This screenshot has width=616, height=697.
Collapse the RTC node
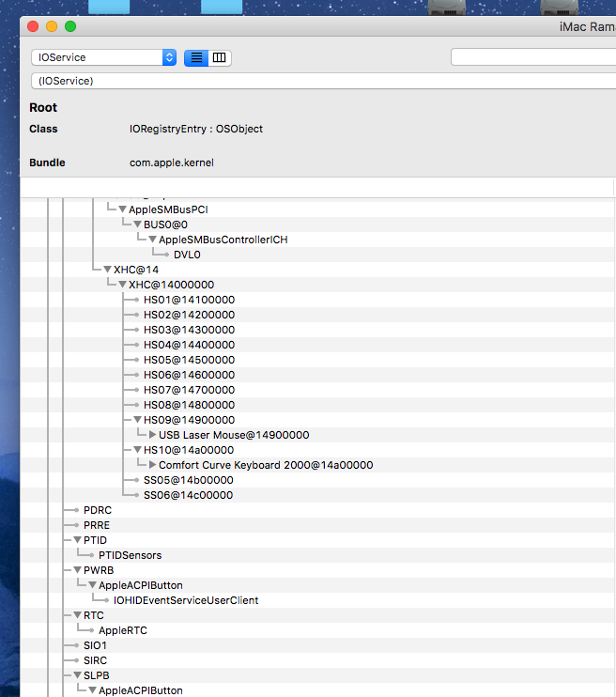77,615
